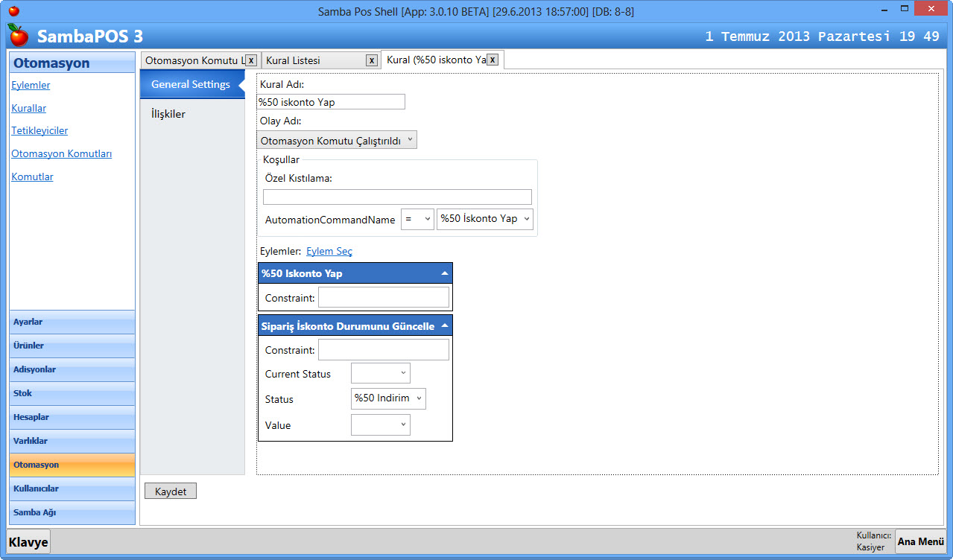The height and width of the screenshot is (560, 953).
Task: Expand the Value dropdown
Action: [381, 425]
